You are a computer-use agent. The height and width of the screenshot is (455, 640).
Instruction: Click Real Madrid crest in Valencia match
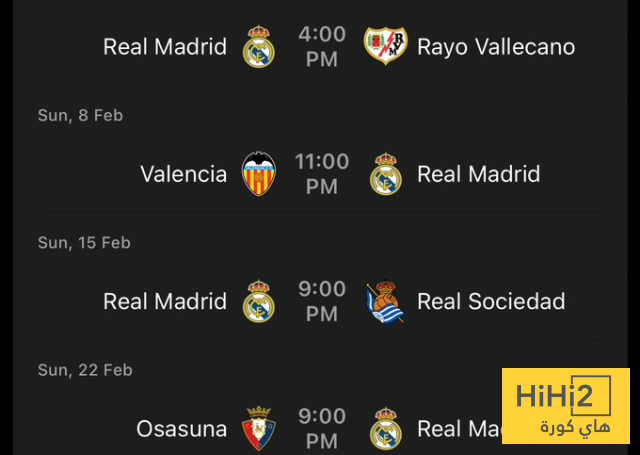tap(385, 174)
